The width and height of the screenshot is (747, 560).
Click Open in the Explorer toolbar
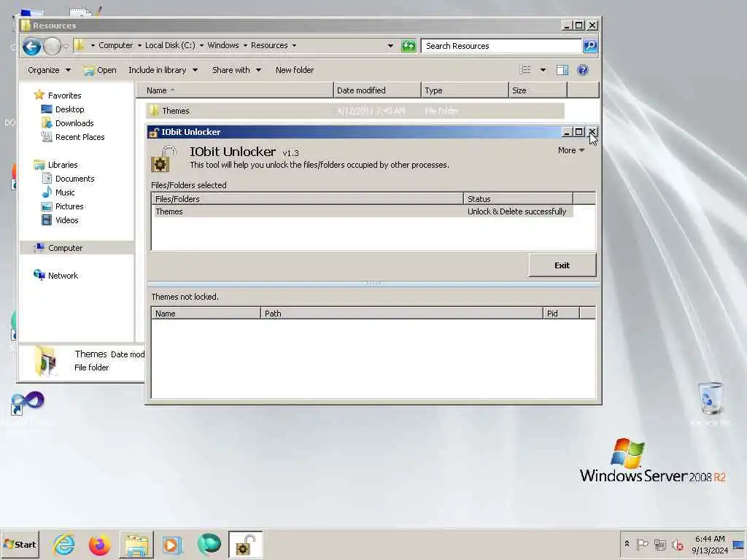(100, 70)
